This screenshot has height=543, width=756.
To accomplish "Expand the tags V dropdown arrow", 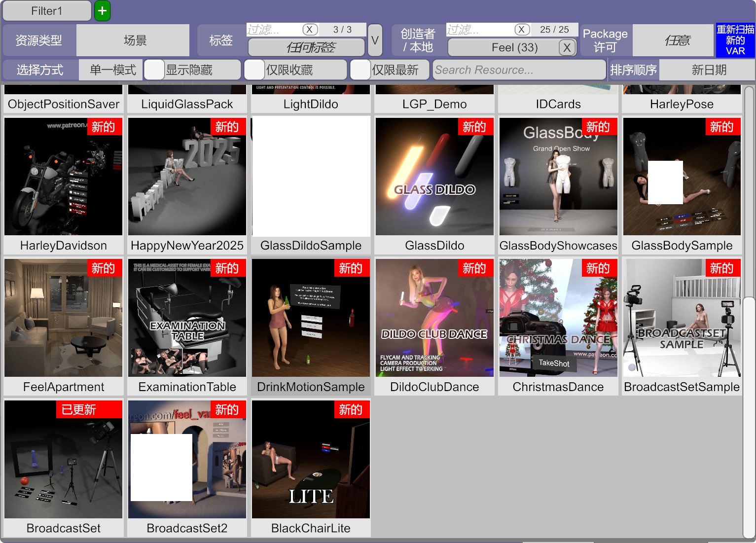I will [x=375, y=40].
